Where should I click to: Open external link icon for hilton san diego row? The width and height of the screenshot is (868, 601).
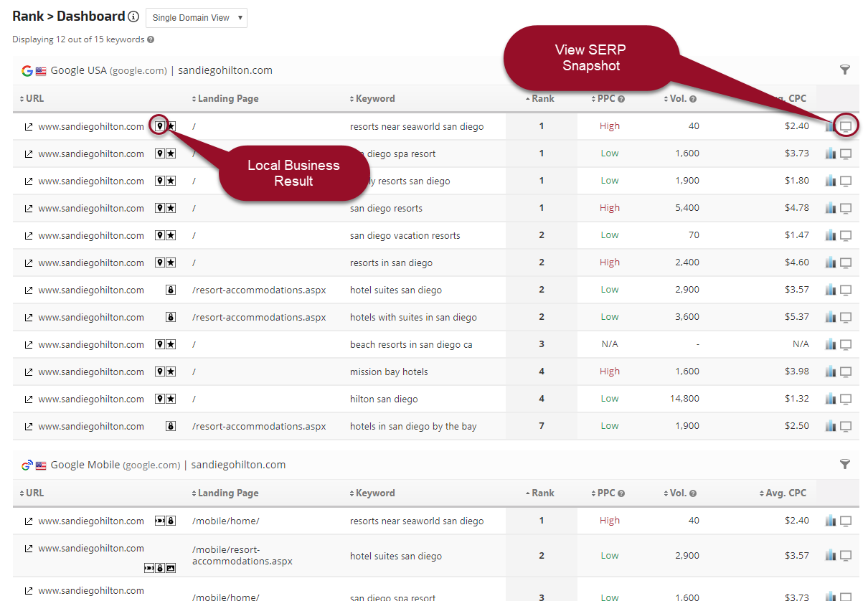coord(29,399)
